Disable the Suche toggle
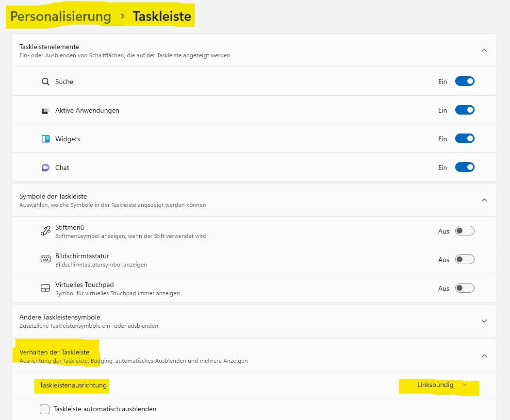This screenshot has width=510, height=420. coord(464,81)
